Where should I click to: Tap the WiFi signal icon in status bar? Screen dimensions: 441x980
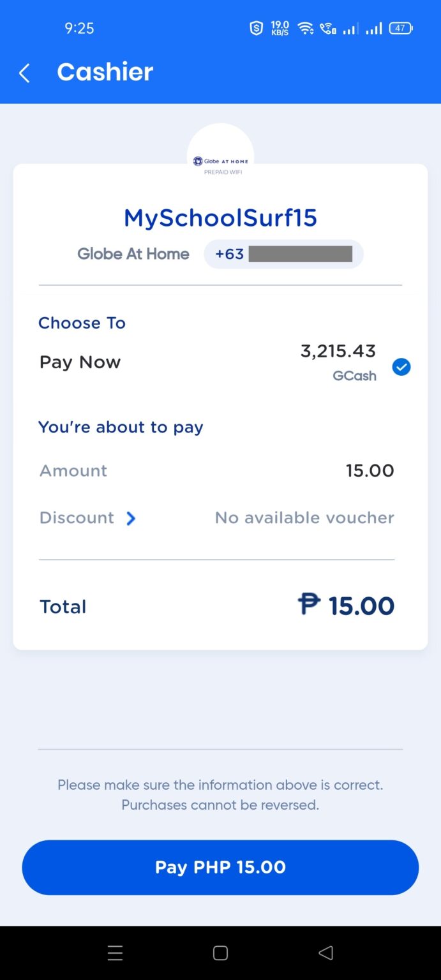[x=305, y=27]
